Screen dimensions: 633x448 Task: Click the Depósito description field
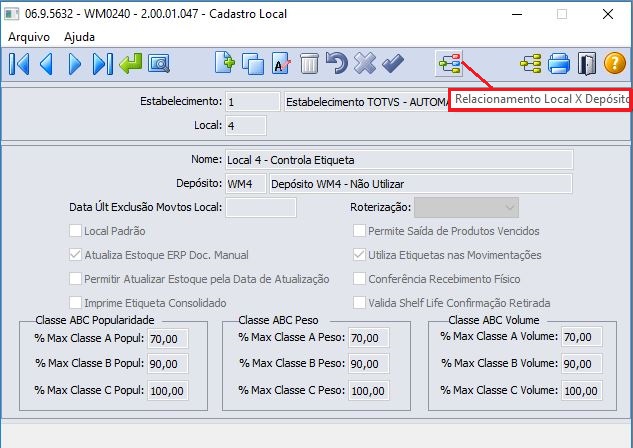(x=421, y=184)
